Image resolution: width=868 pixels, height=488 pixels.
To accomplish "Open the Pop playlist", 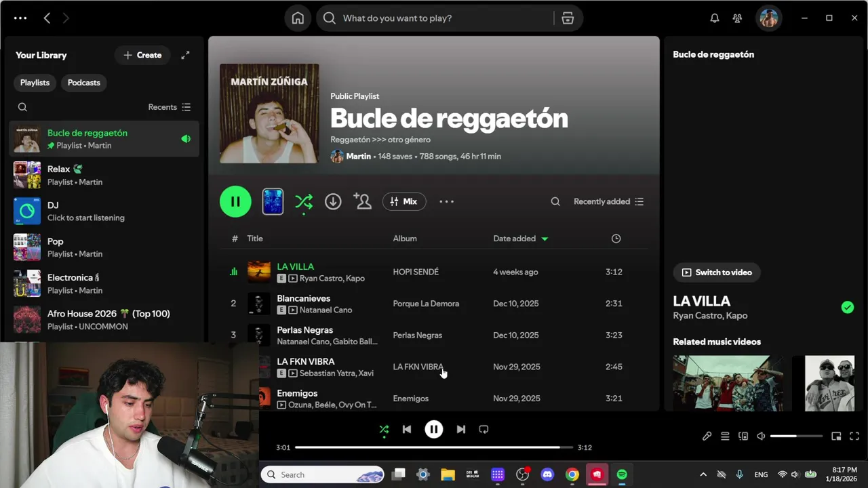I will [104, 247].
